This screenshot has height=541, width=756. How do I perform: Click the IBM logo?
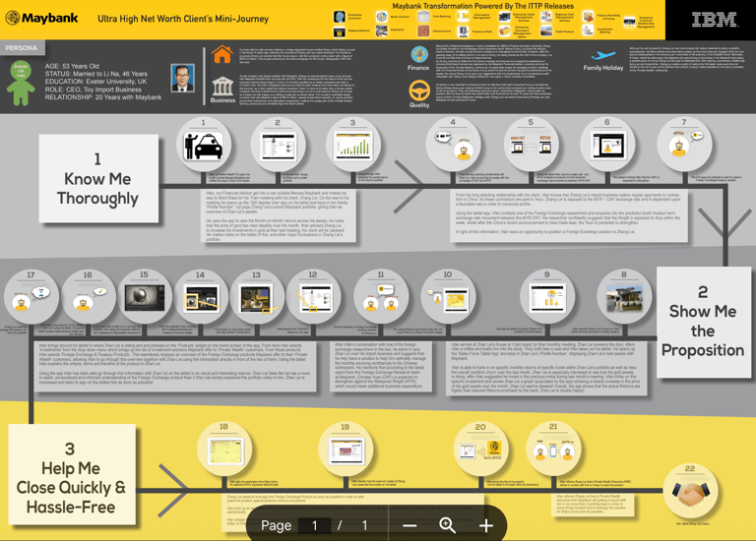click(715, 20)
